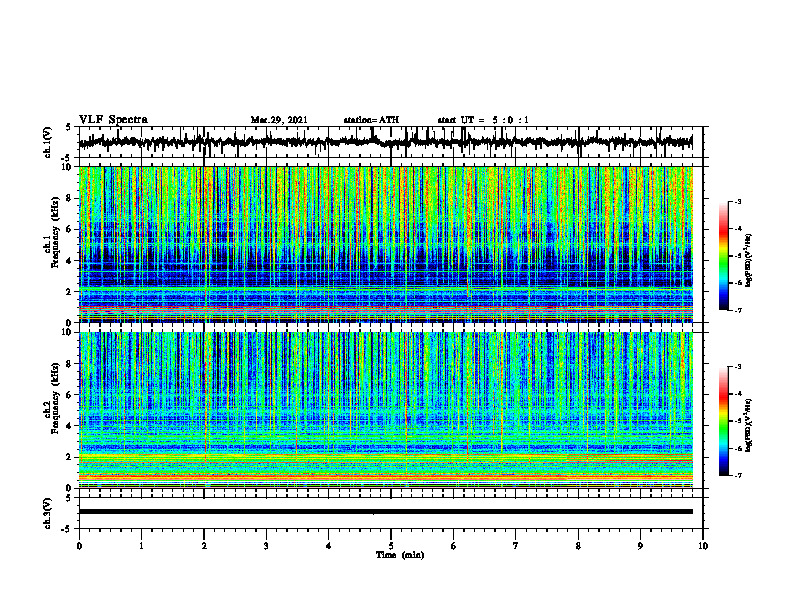Click the time axis tick label "3"
This screenshot has height=612, width=792.
pos(266,546)
